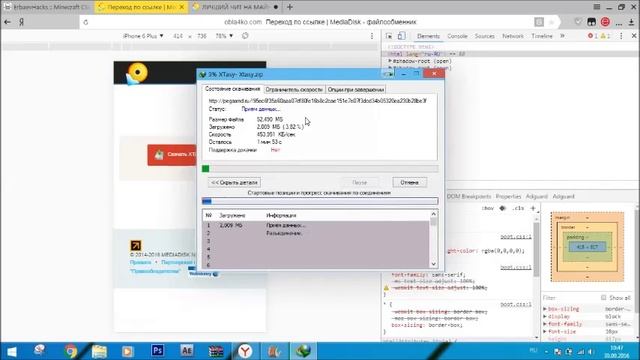Screen dimensions: 640x360
Task: Click the connections list scroll down arrow
Action: [x=433, y=264]
